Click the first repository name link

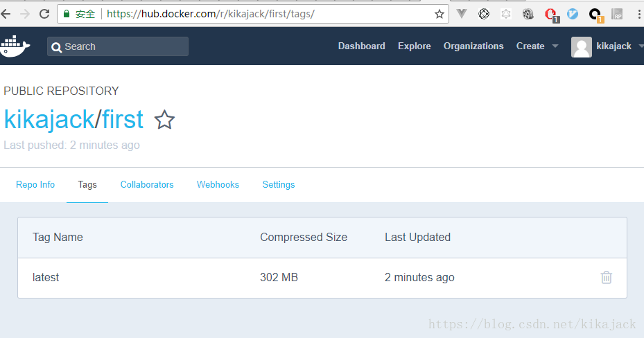pyautogui.click(x=123, y=119)
